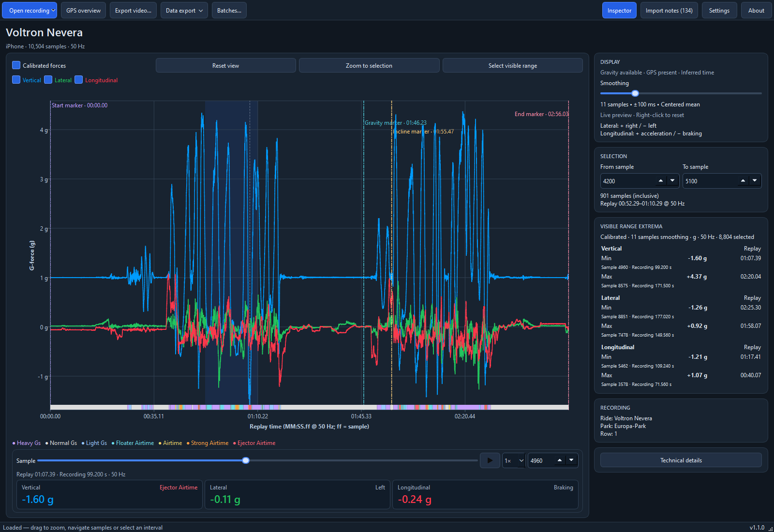
Task: Step the playback sample 4960 down by one
Action: point(571,460)
